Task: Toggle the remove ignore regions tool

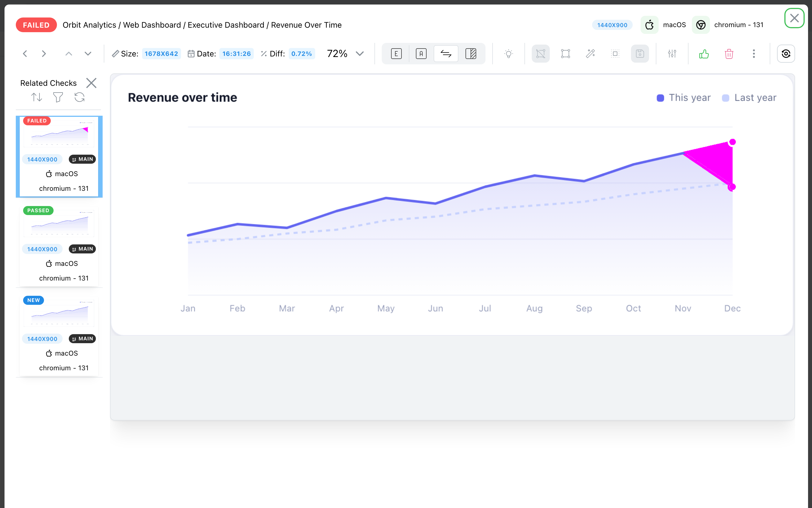Action: click(540, 54)
